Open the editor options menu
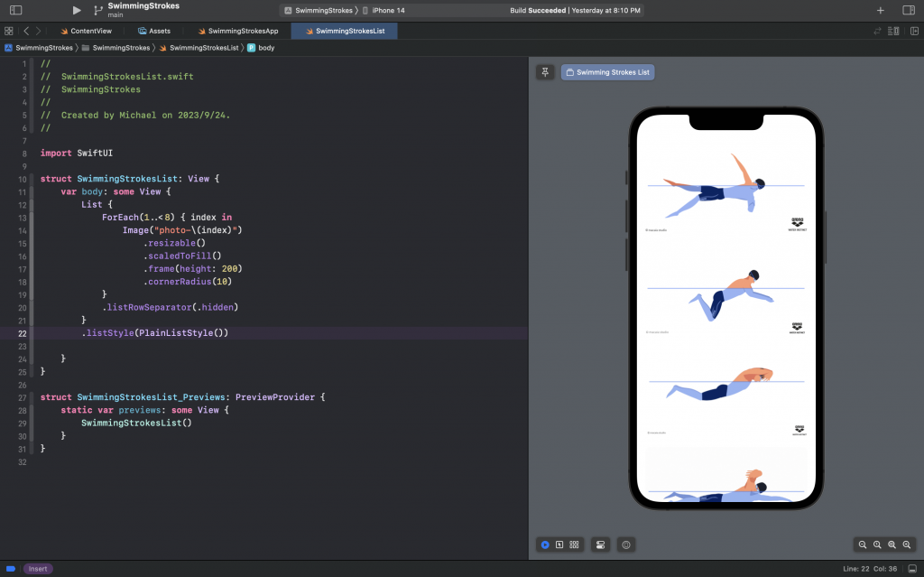 893,31
